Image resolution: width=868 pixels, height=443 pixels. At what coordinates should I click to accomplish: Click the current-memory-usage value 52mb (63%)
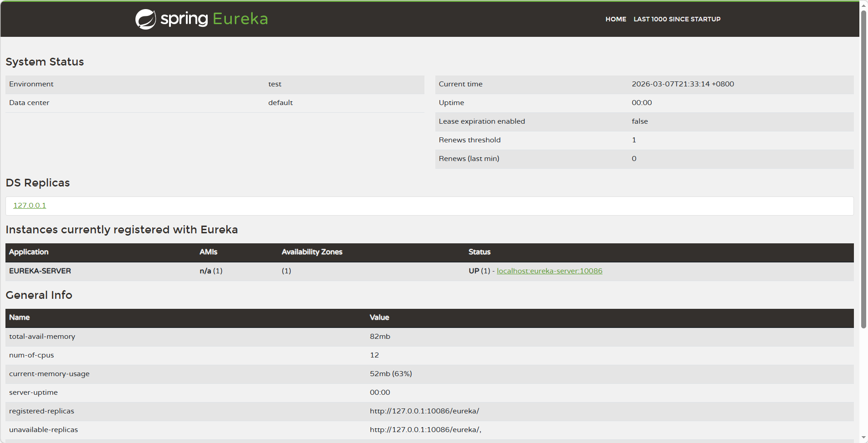tap(391, 374)
